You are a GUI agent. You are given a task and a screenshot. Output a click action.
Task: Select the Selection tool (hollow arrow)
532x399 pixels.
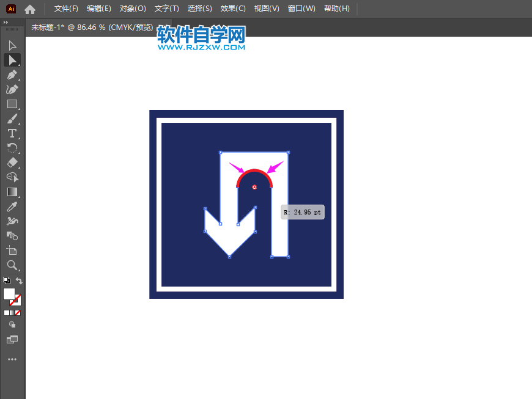12,45
